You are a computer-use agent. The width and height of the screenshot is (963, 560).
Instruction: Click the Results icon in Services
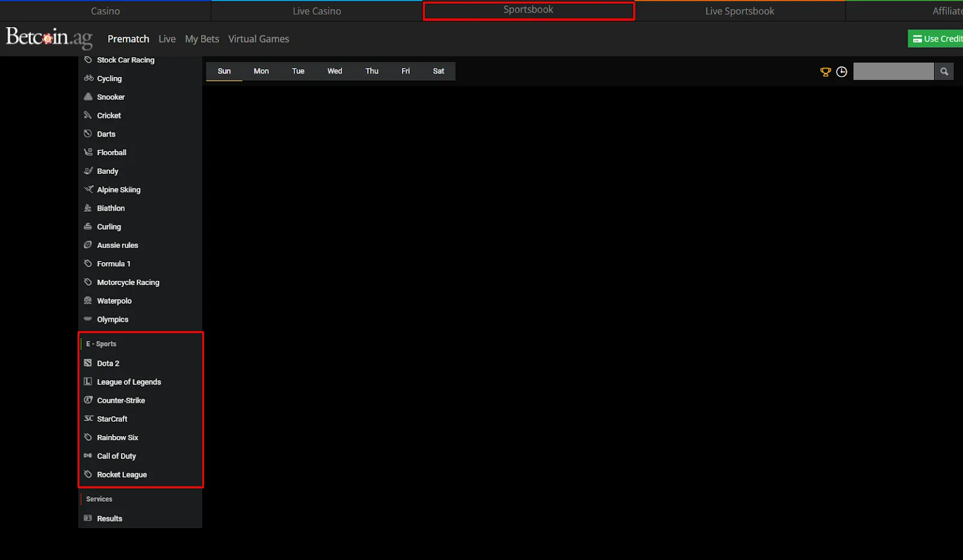coord(88,518)
